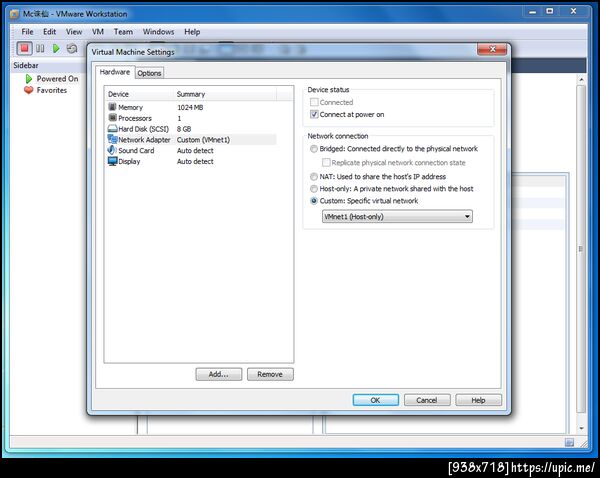
Task: Switch to the Hardware tab
Action: click(x=115, y=72)
